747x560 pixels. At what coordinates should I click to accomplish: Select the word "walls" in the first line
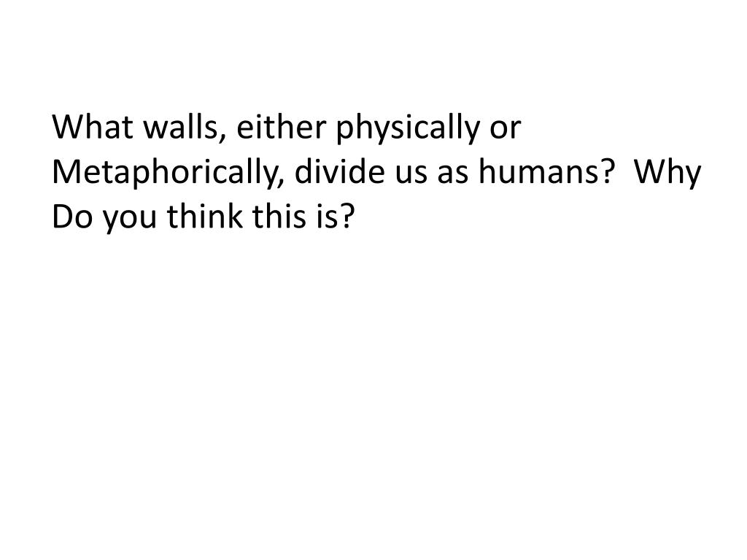click(180, 127)
